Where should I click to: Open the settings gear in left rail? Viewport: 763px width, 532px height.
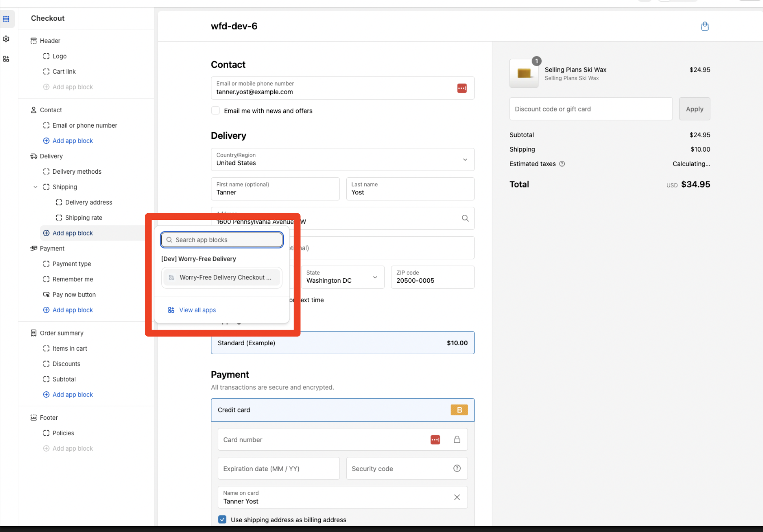pos(6,39)
